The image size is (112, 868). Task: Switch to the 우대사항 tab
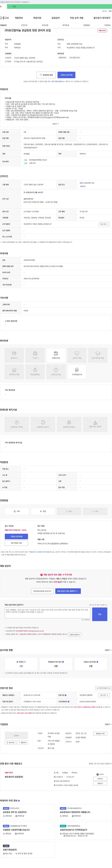tap(45, 25)
